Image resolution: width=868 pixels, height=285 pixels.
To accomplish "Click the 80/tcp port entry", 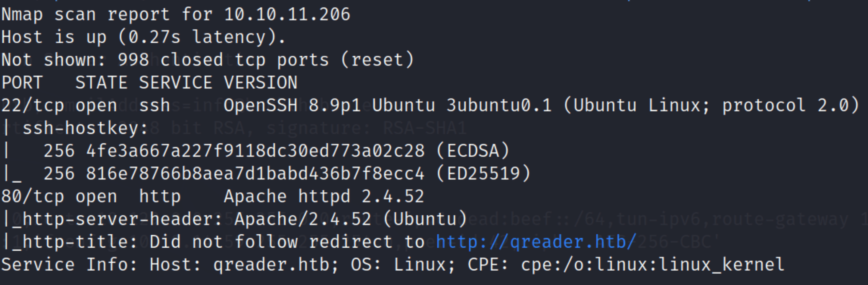I will point(33,197).
